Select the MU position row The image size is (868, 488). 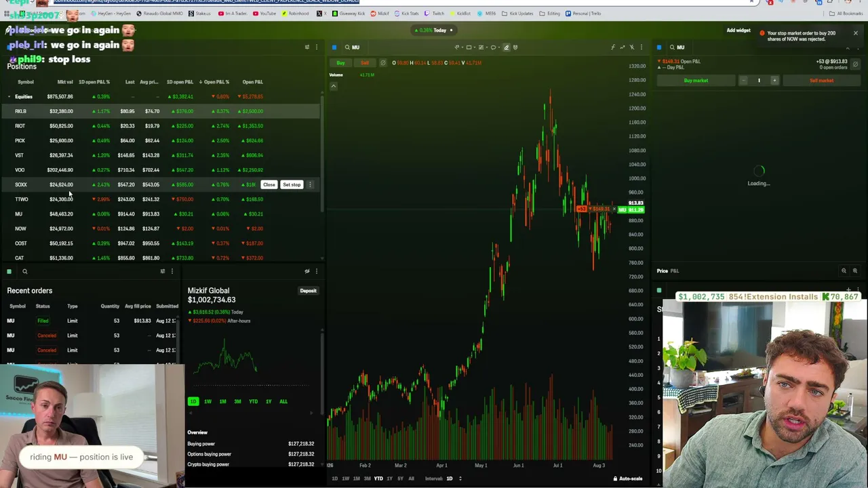coord(161,214)
